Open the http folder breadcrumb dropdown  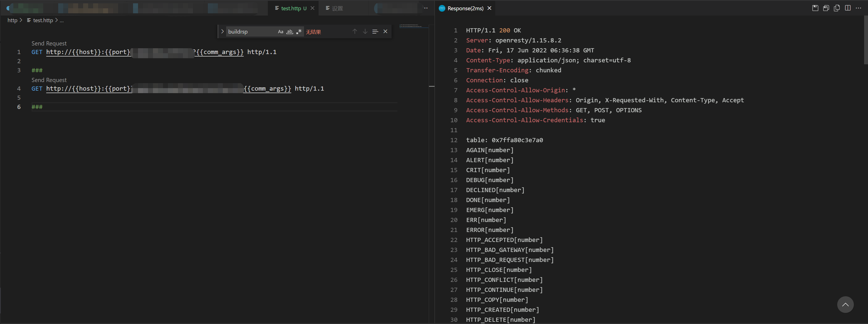pos(13,20)
